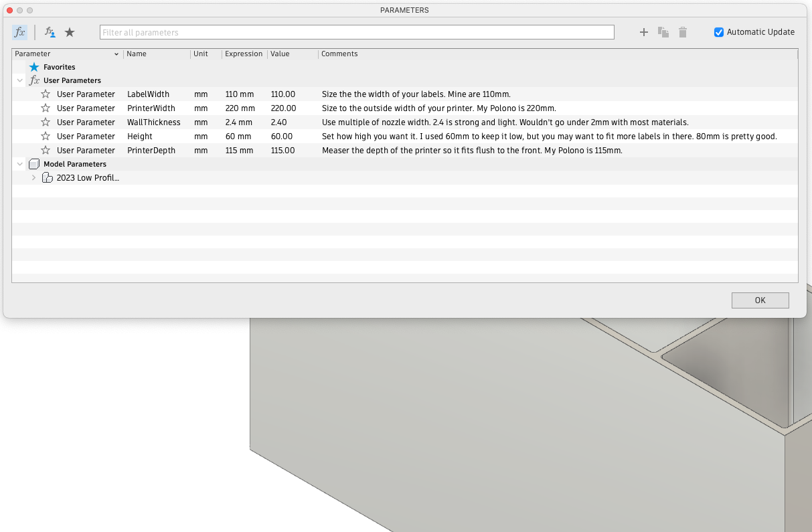This screenshot has width=812, height=532.
Task: Collapse the User Parameters group
Action: point(20,80)
